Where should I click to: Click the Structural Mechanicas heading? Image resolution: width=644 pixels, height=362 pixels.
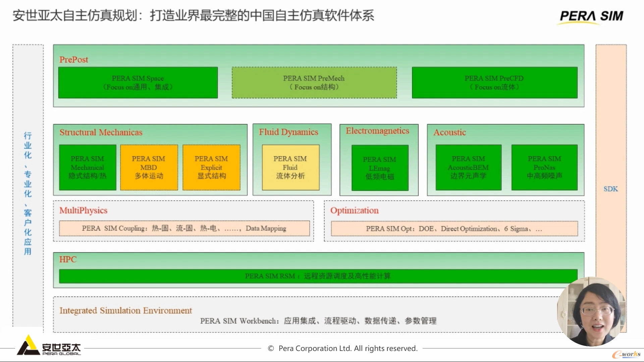pos(101,132)
